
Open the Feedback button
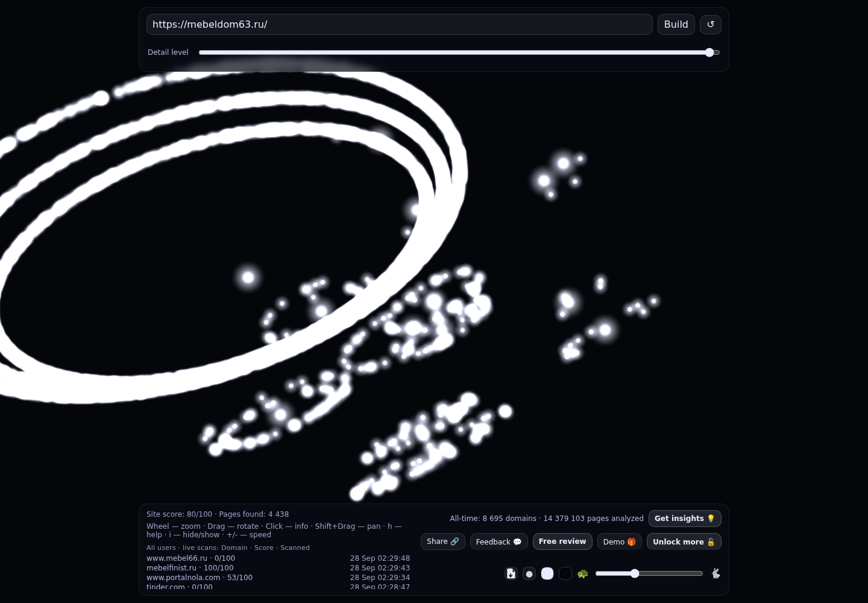coord(499,541)
